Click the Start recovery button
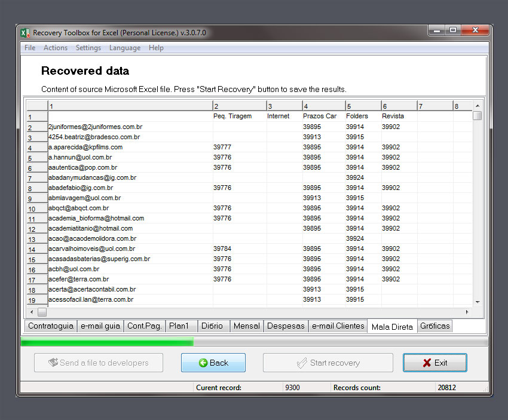508x420 pixels. coord(328,363)
